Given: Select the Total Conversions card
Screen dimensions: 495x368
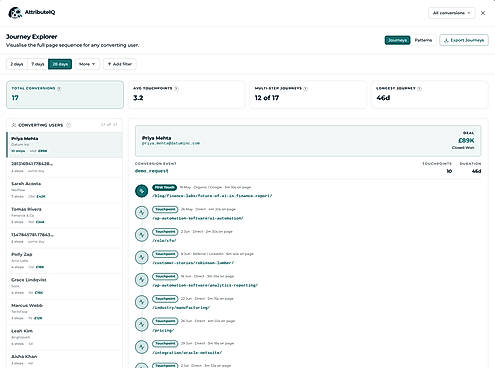Looking at the screenshot, I should pyautogui.click(x=65, y=95).
